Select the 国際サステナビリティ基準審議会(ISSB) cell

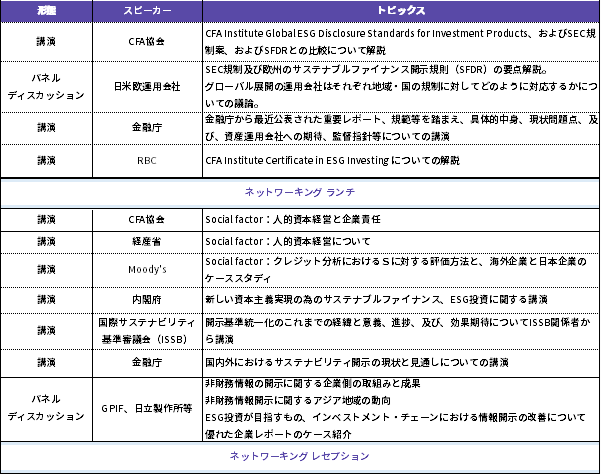point(147,331)
